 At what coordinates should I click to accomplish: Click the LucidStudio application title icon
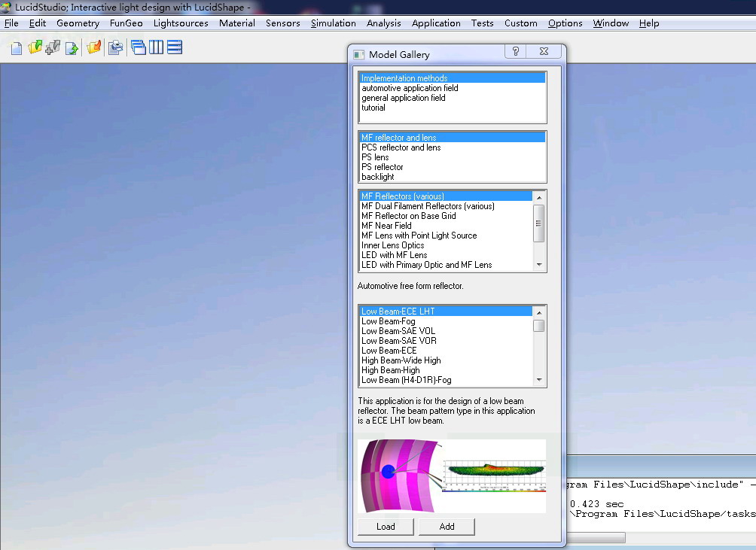click(6, 7)
